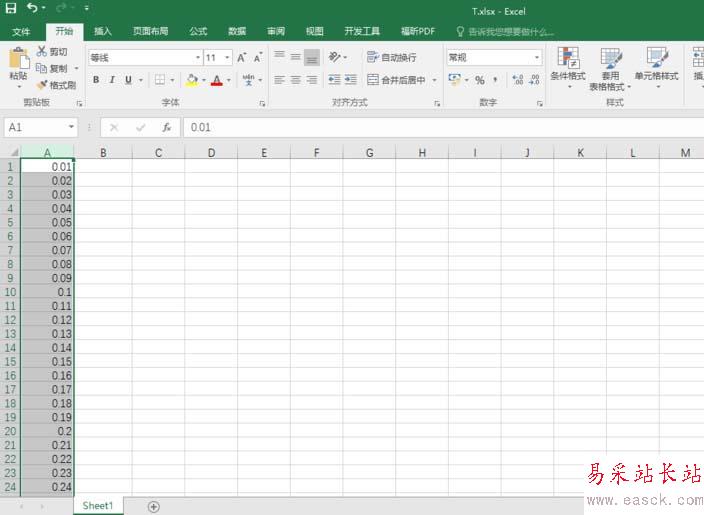Image resolution: width=704 pixels, height=515 pixels.
Task: Add a new sheet with plus button
Action: click(x=154, y=506)
